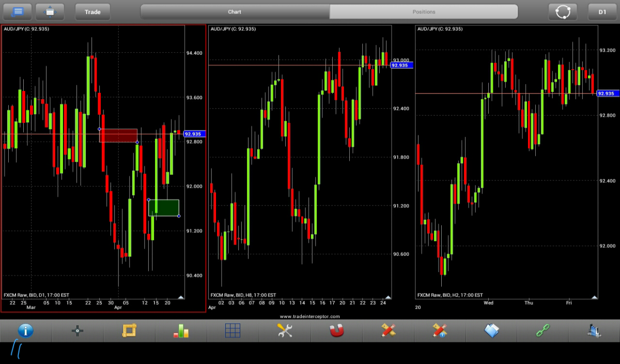Open the wrench and screwdriver settings
The image size is (620, 364).
[285, 330]
